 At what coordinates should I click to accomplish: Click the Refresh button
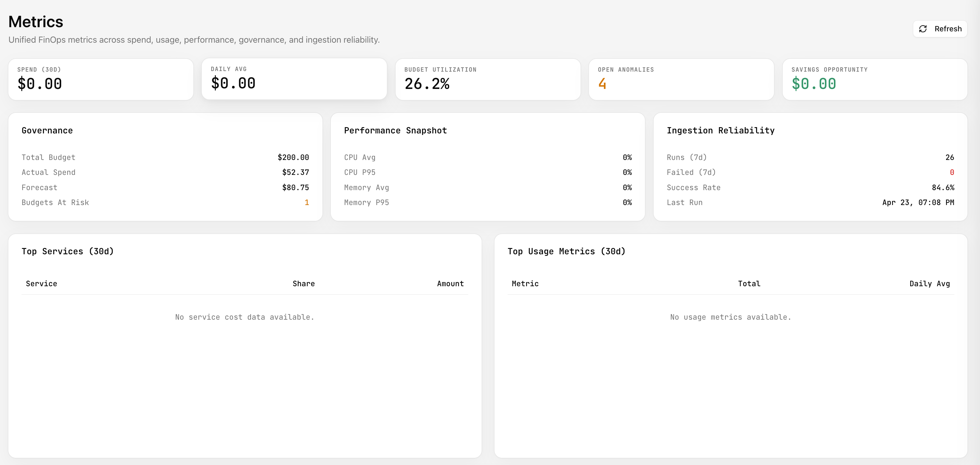pyautogui.click(x=940, y=29)
